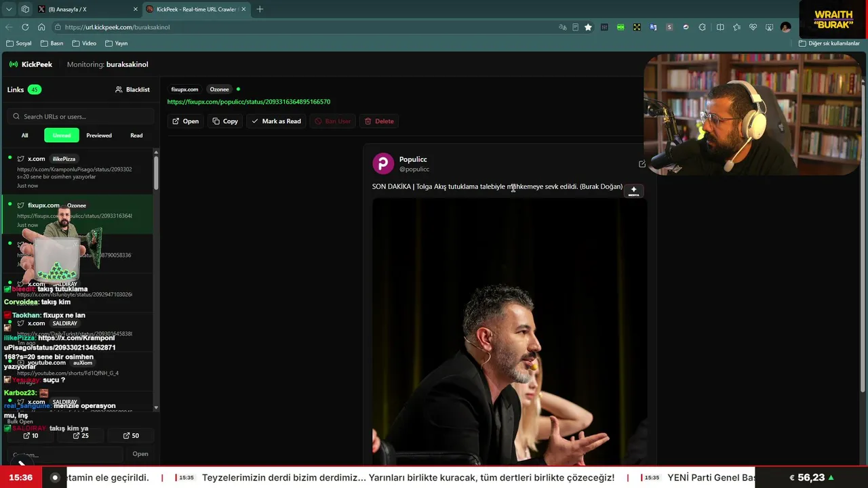The width and height of the screenshot is (868, 488).
Task: Open the Blacklist panel
Action: click(132, 89)
